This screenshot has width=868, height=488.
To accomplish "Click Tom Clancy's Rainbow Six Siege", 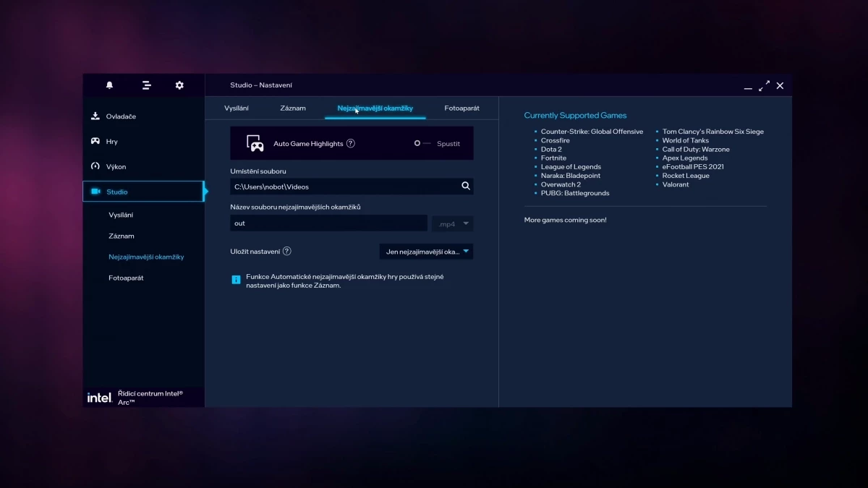I will tap(713, 132).
